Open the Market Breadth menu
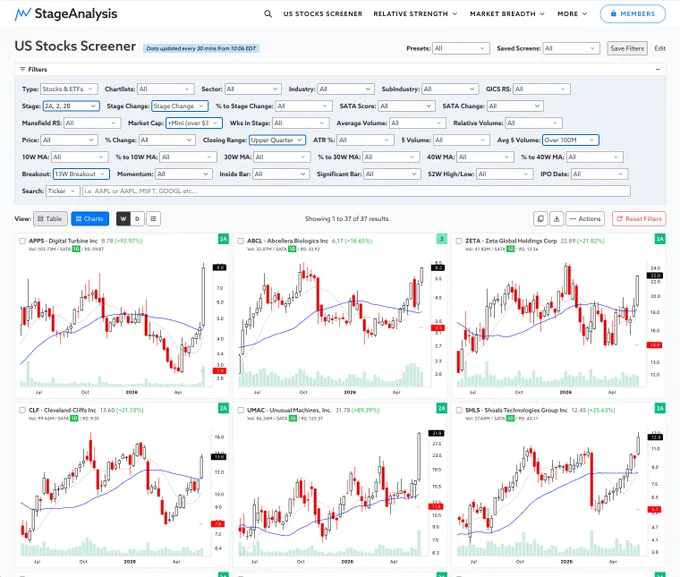This screenshot has width=680, height=577. 507,14
